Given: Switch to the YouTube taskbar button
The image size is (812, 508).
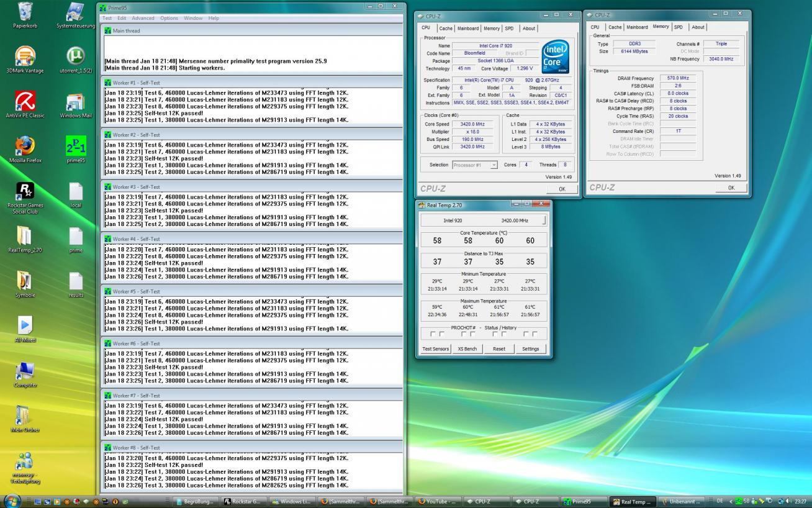Looking at the screenshot, I should coord(438,502).
